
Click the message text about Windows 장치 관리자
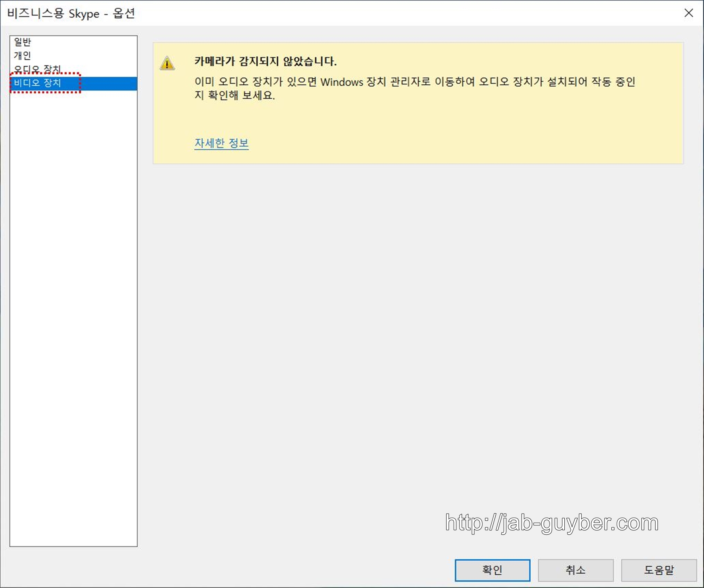click(x=415, y=88)
